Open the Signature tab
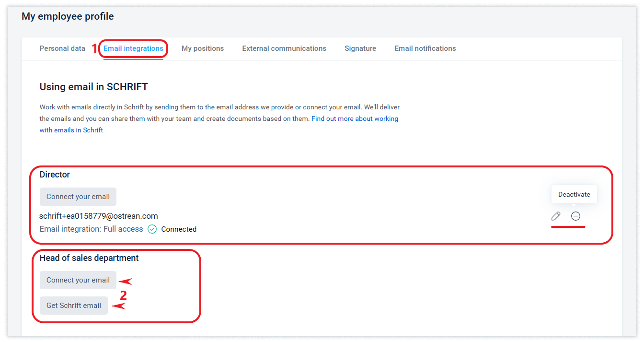The height and width of the screenshot is (342, 644). pos(360,48)
